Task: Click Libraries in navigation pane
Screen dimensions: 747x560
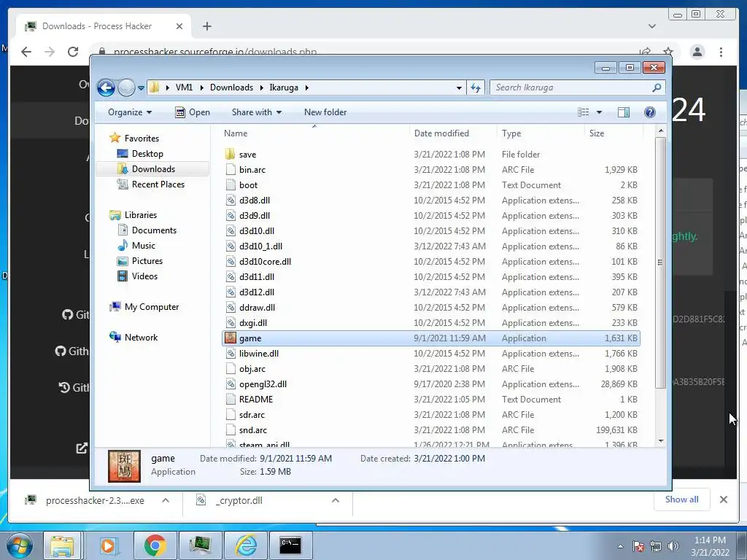Action: click(x=140, y=215)
